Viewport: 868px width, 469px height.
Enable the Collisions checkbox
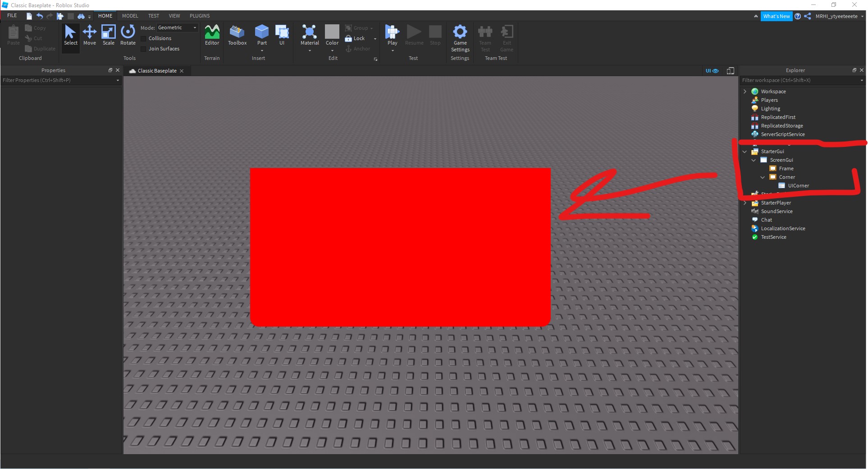pos(143,38)
